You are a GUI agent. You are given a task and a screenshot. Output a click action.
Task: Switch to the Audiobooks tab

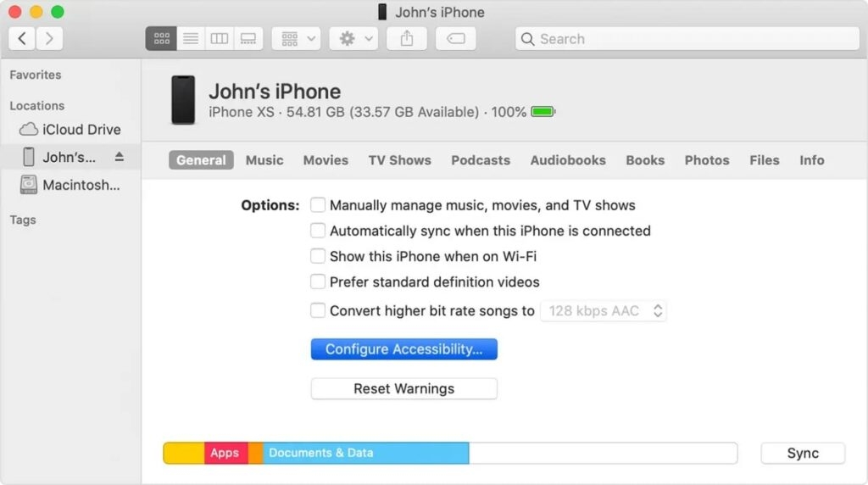tap(568, 160)
